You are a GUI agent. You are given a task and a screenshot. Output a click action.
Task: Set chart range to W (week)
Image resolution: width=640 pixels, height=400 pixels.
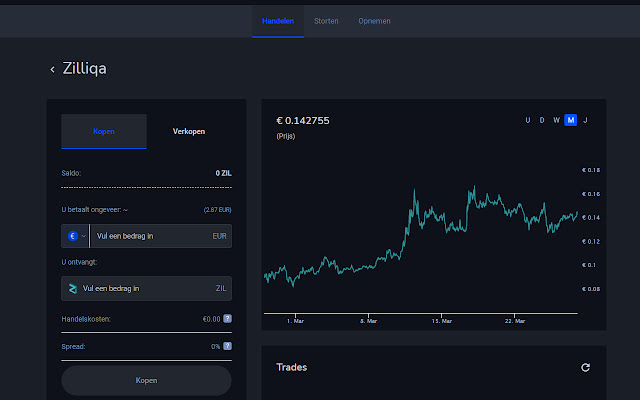point(556,120)
